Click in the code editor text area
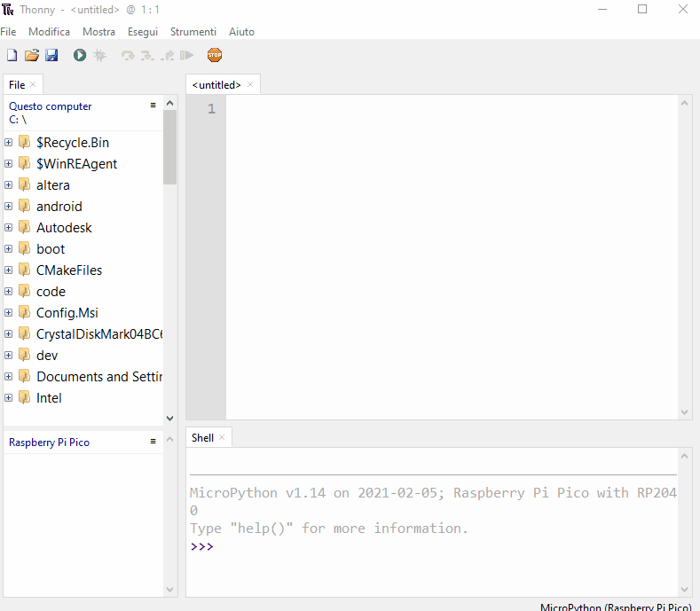This screenshot has height=611, width=700. (452, 257)
